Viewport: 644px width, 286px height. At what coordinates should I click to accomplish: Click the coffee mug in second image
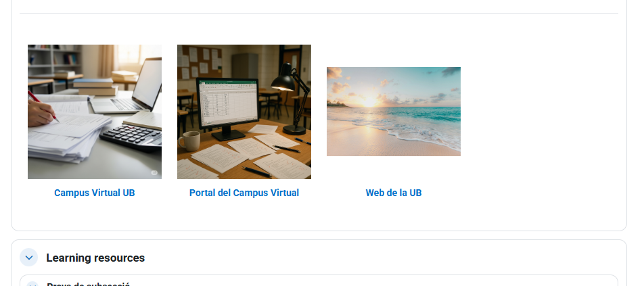click(189, 141)
